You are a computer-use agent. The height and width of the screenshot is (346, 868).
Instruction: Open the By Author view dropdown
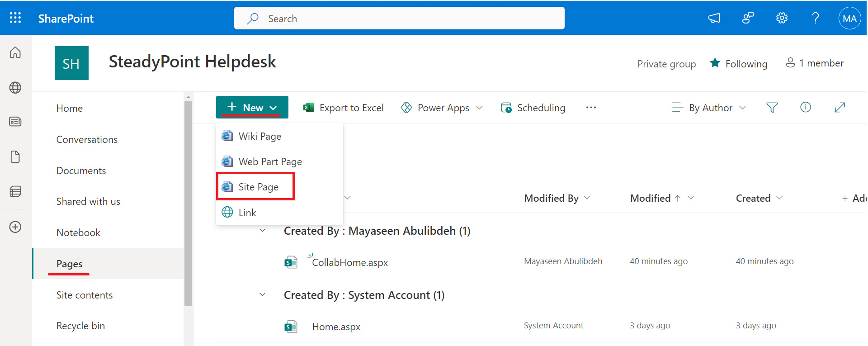[x=708, y=108]
